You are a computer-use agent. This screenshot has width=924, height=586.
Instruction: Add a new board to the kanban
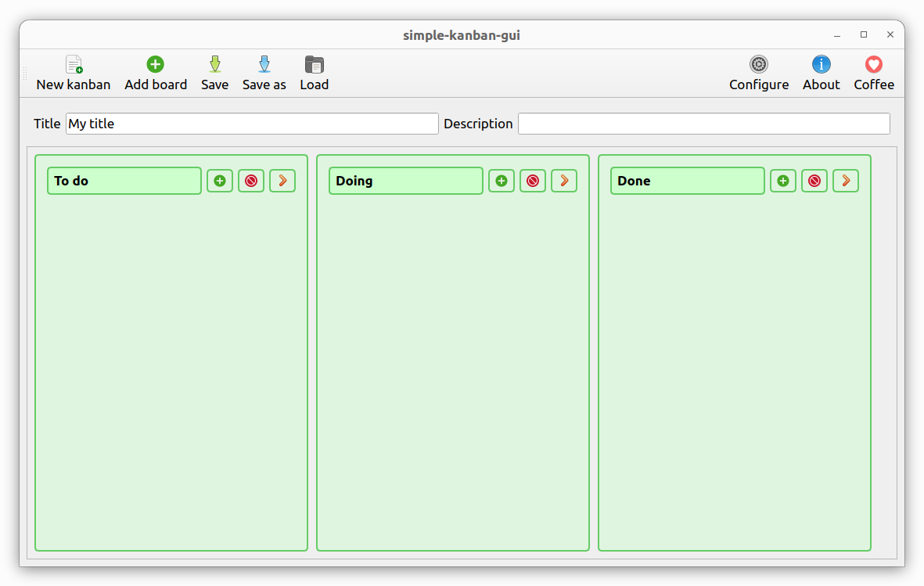click(x=155, y=73)
